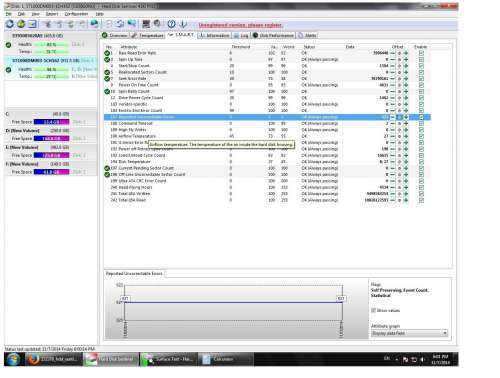Switch to the Temperature tab
This screenshot has width=500, height=378.
pyautogui.click(x=147, y=35)
